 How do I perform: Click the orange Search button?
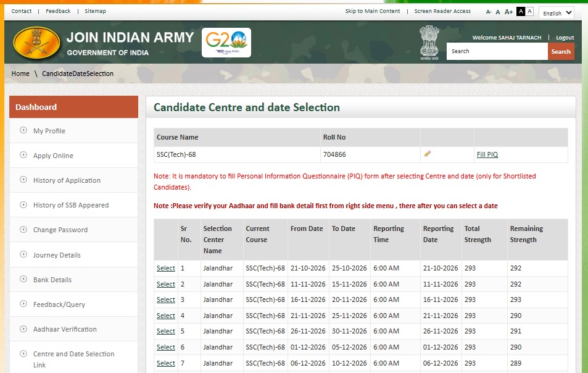(x=561, y=51)
